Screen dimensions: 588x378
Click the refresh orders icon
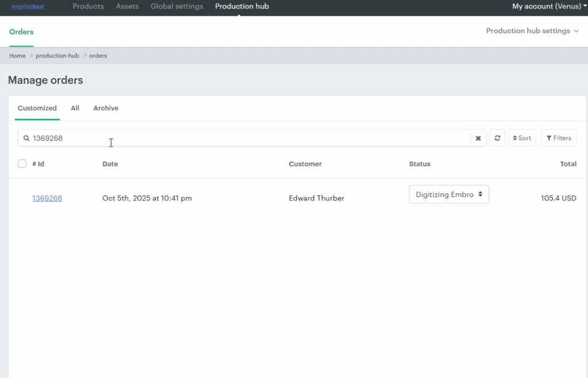tap(497, 138)
